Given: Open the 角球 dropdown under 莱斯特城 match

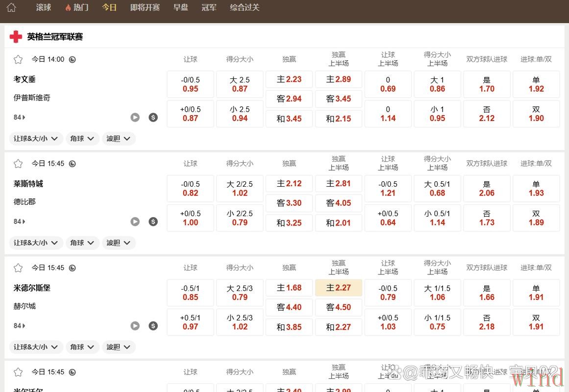Looking at the screenshot, I should click(x=82, y=243).
